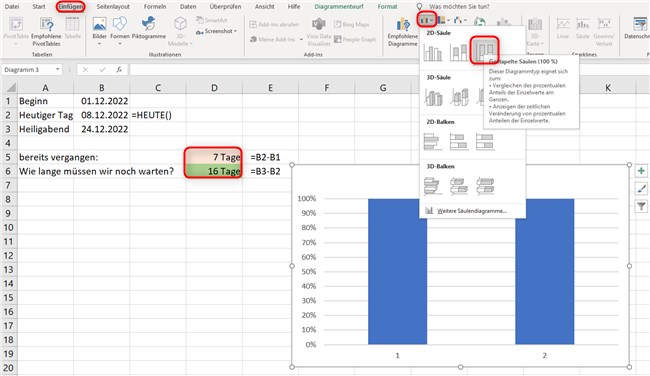Open the Format tab
Screen dimensions: 650x376
387,7
